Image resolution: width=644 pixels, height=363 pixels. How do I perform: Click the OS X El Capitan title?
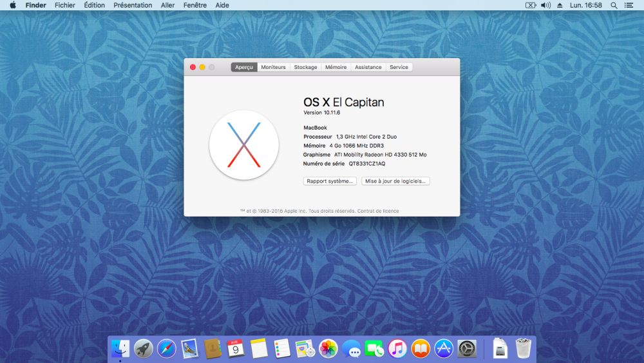[x=344, y=103]
